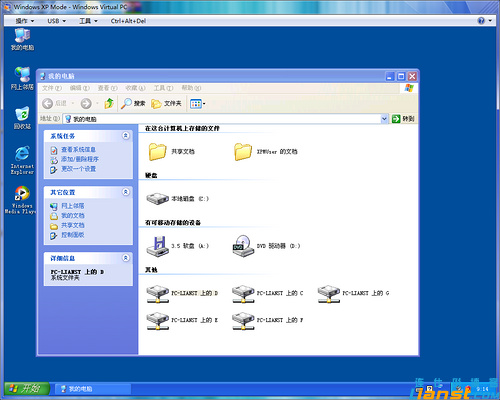Screen dimensions: 500x400
Task: Select the XPMUser 的文档 folder
Action: tap(266, 152)
